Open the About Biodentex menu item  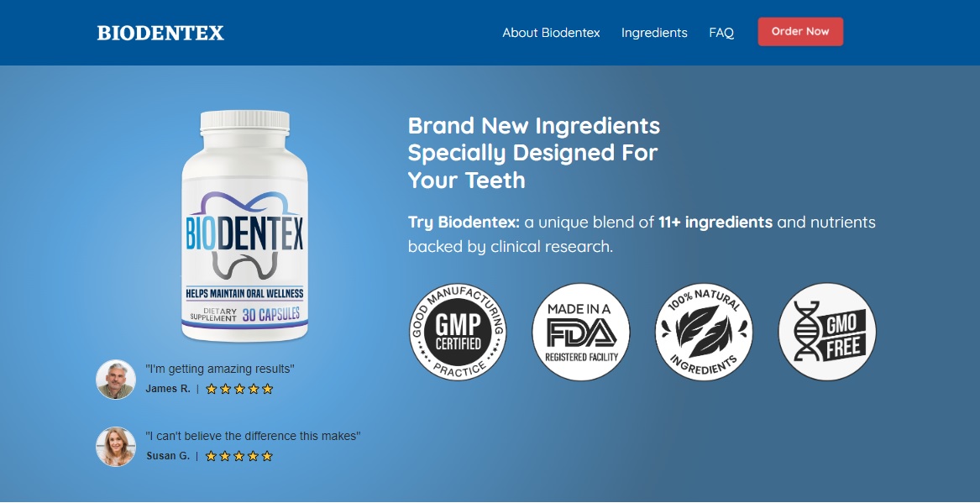coord(551,33)
